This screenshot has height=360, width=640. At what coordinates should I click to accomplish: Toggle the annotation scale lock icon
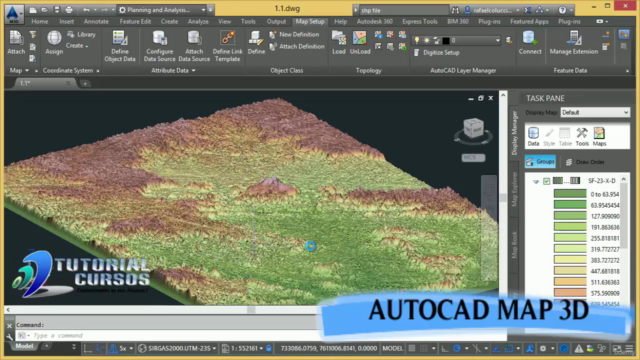269,349
